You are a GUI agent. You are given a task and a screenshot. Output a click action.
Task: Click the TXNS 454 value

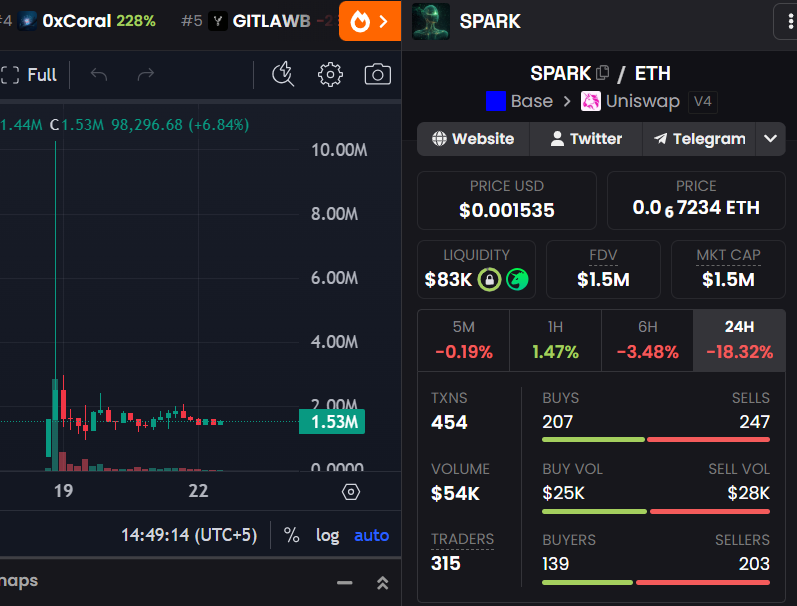click(449, 422)
